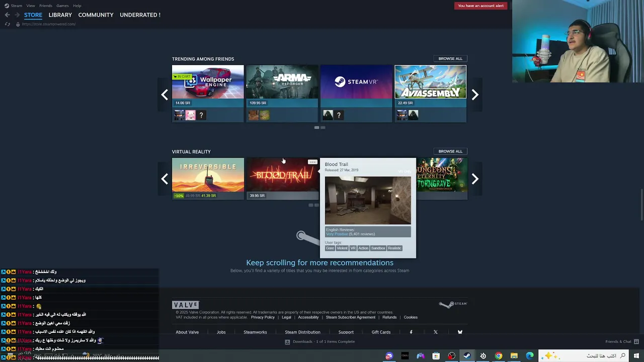Open the game controller app in the taskbar

[x=421, y=356]
